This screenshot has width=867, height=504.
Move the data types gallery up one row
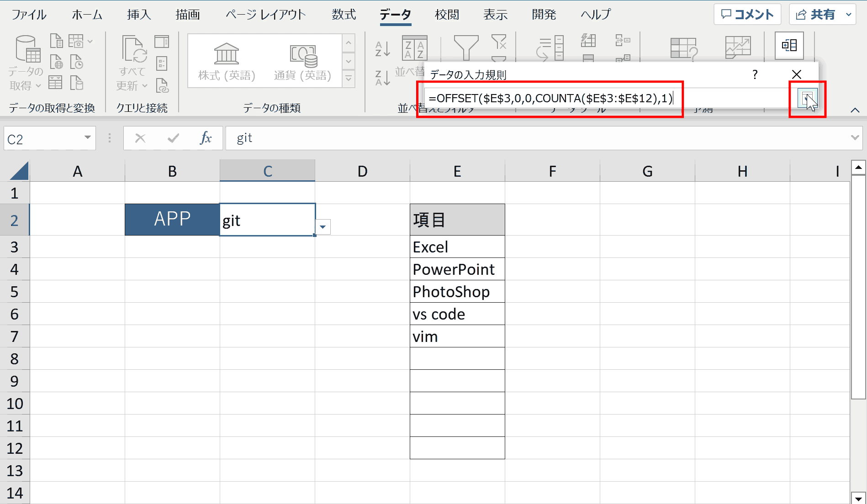coord(349,43)
